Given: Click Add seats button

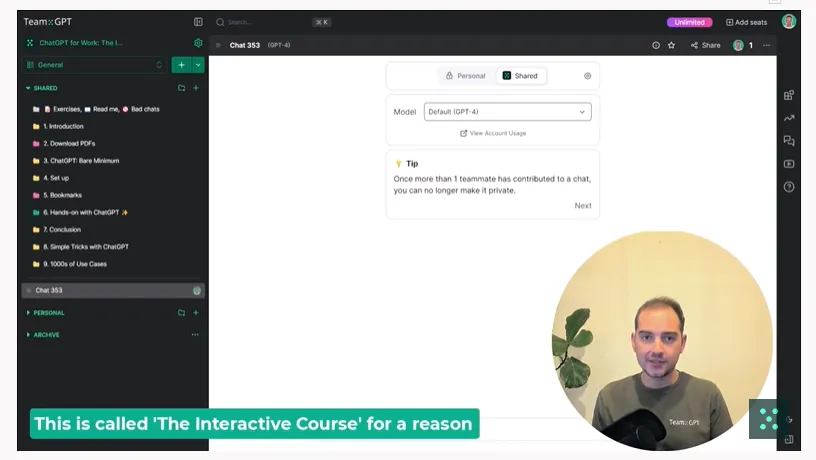Looking at the screenshot, I should tap(746, 22).
